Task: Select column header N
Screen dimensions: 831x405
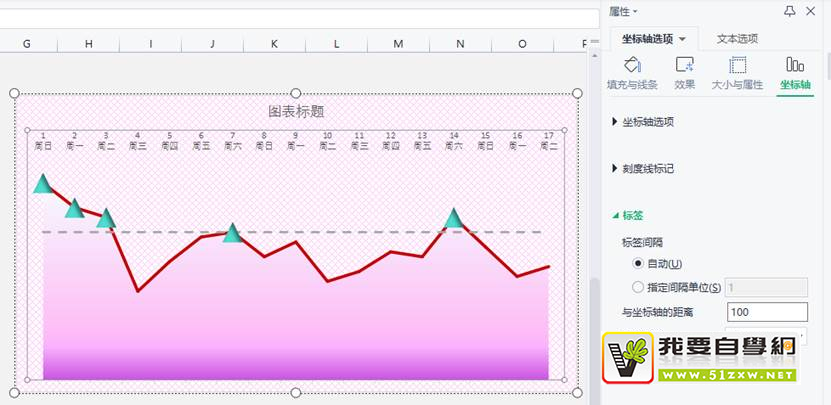Action: [x=460, y=44]
